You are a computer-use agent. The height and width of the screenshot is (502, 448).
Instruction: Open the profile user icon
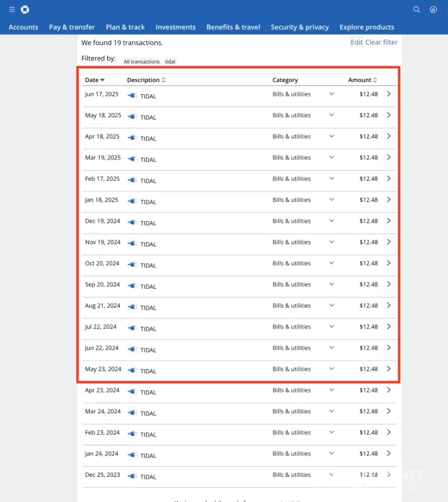coord(433,10)
